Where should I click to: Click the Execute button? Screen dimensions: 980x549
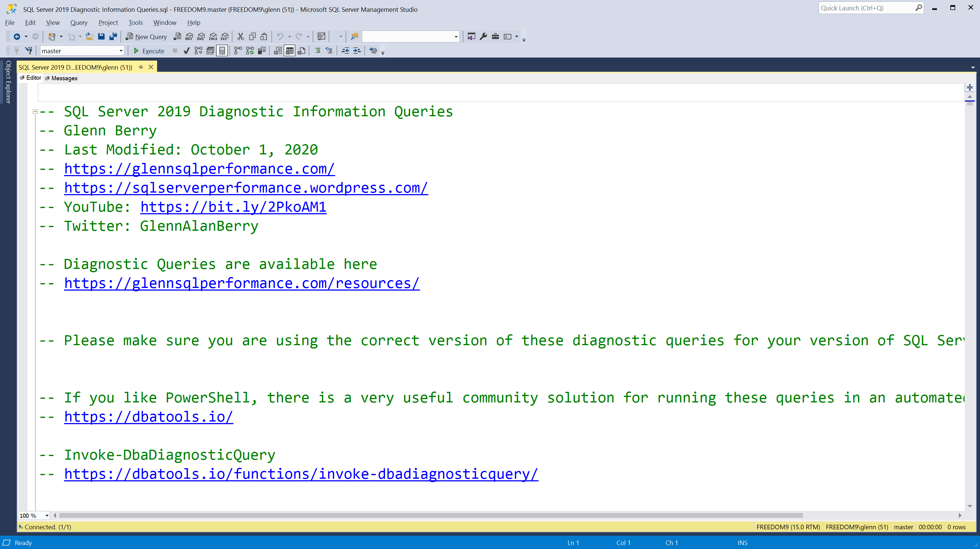pos(149,51)
